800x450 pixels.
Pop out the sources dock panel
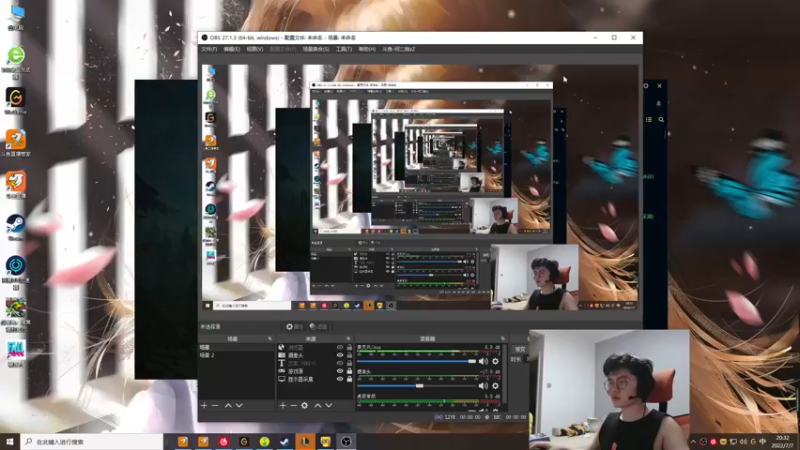click(348, 339)
